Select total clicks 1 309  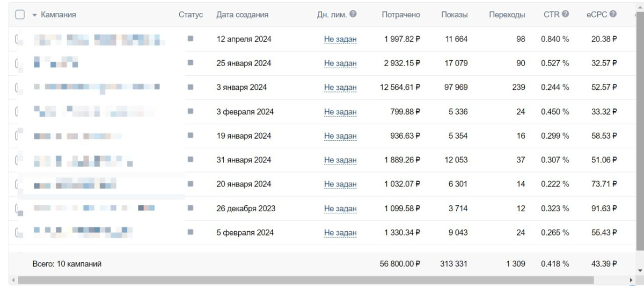tap(516, 264)
